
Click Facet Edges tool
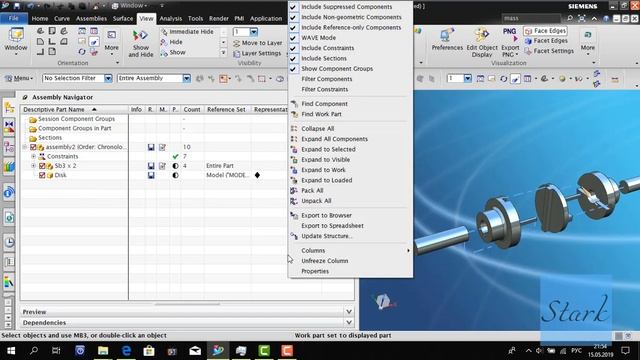pyautogui.click(x=546, y=41)
